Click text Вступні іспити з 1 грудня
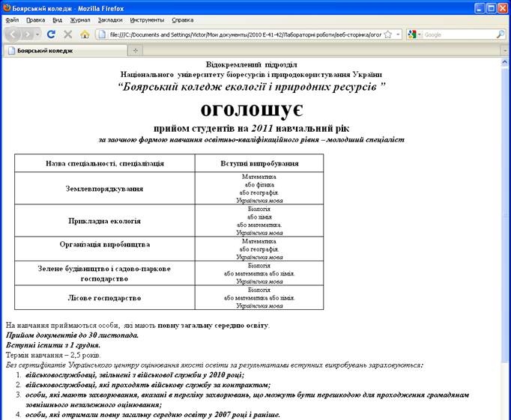The width and height of the screenshot is (511, 420). [53, 345]
